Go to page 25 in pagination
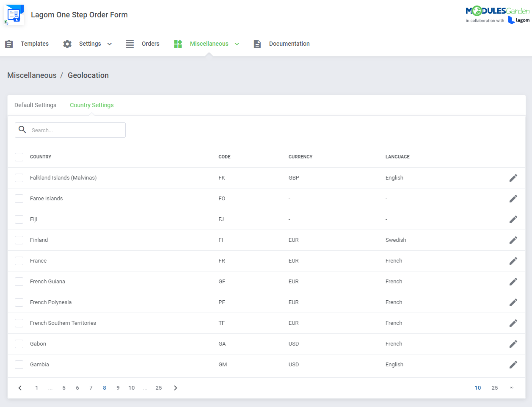Viewport: 532px width, 407px height. [159, 388]
